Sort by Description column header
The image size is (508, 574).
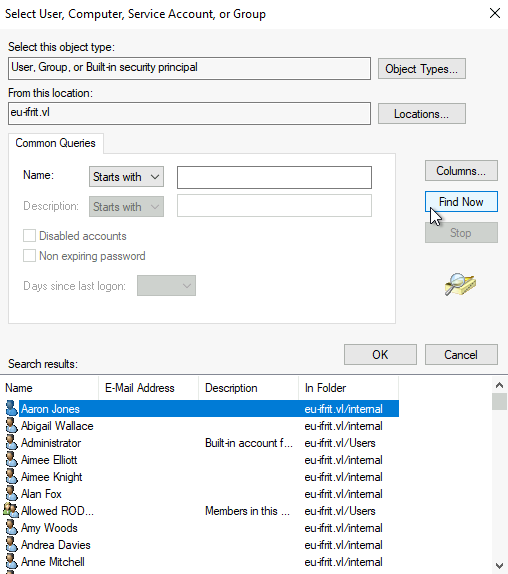pos(249,388)
